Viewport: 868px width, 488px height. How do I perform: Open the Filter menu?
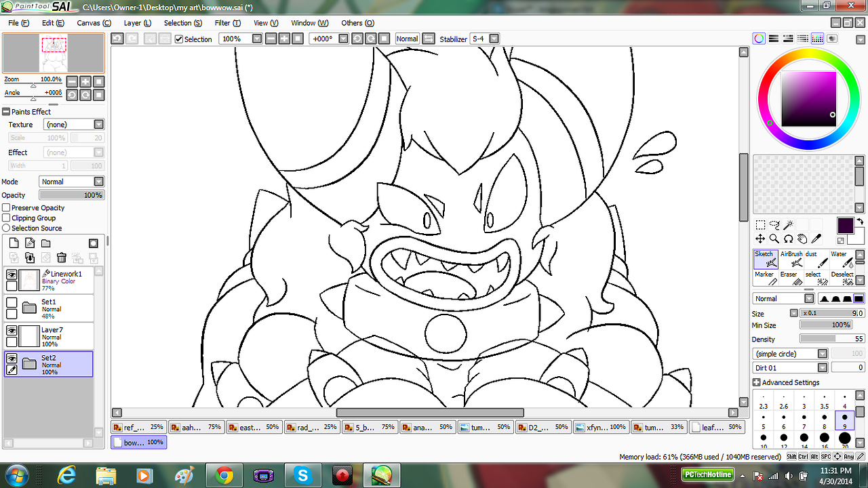(x=225, y=23)
